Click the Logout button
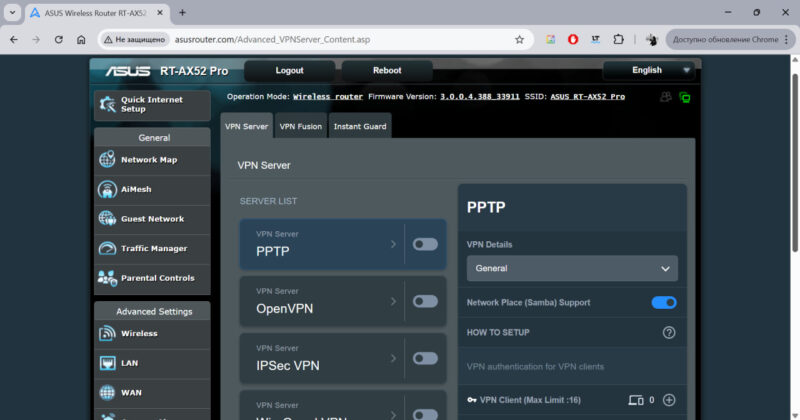 (x=289, y=70)
